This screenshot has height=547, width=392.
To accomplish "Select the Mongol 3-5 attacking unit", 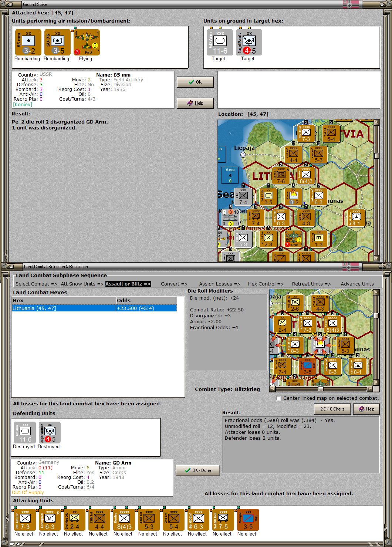I will coord(248,520).
